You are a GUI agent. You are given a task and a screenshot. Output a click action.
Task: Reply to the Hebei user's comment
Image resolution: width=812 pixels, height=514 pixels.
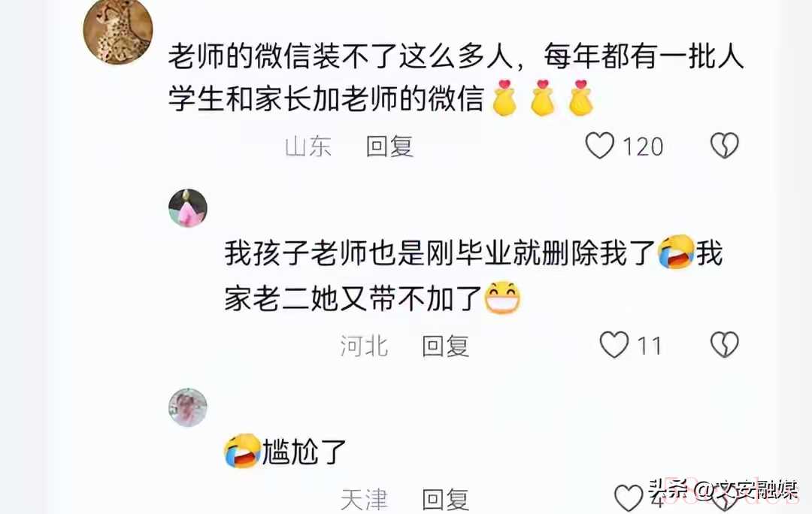click(x=445, y=346)
